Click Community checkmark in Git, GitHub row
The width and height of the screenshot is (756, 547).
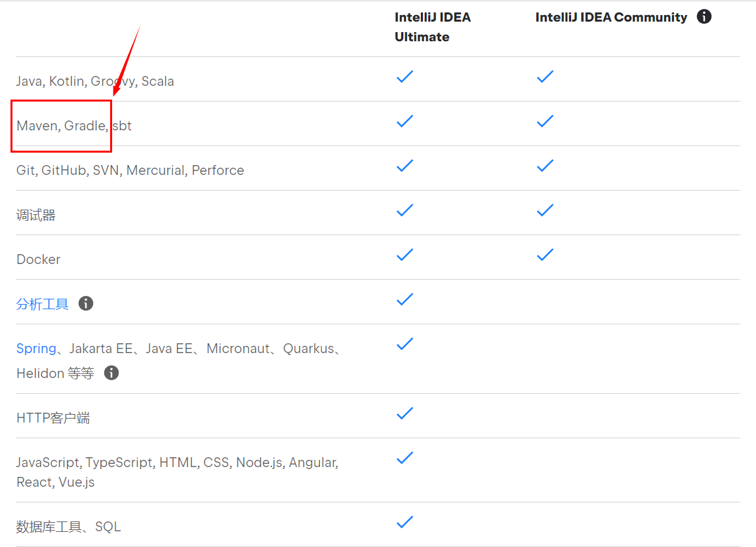click(x=545, y=166)
